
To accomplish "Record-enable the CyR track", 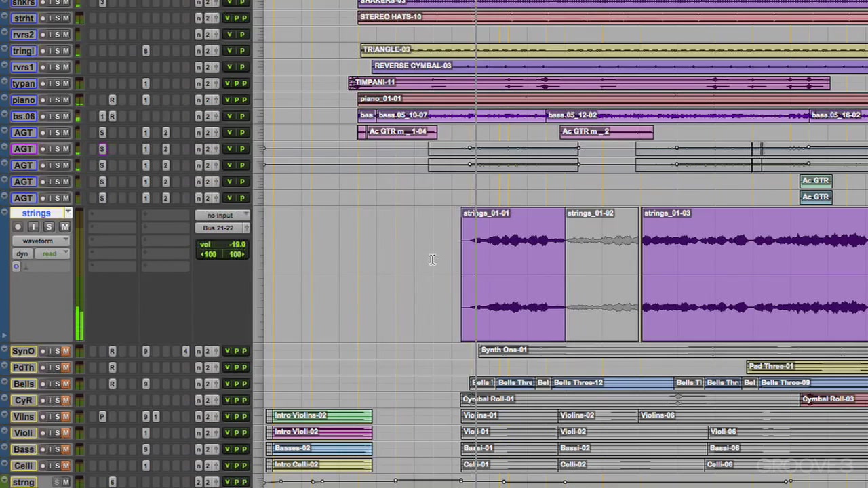I will pos(43,400).
